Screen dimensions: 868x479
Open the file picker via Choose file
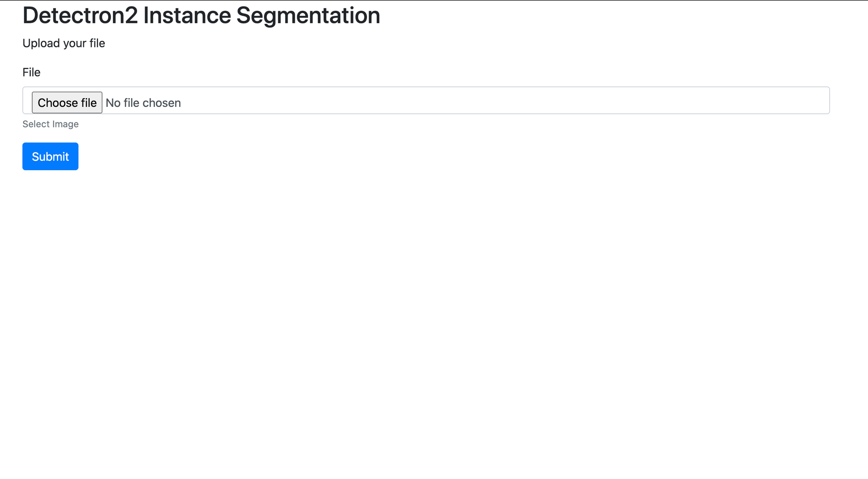tap(67, 102)
